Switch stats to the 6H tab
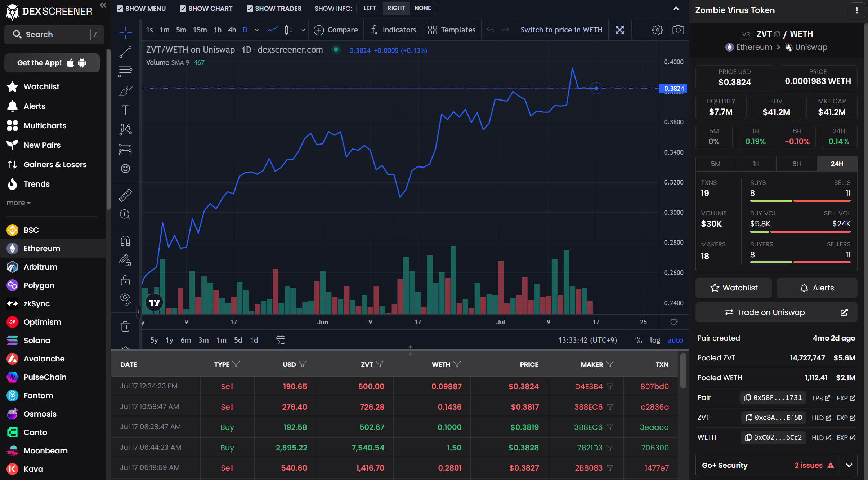Image resolution: width=868 pixels, height=480 pixels. coord(796,164)
